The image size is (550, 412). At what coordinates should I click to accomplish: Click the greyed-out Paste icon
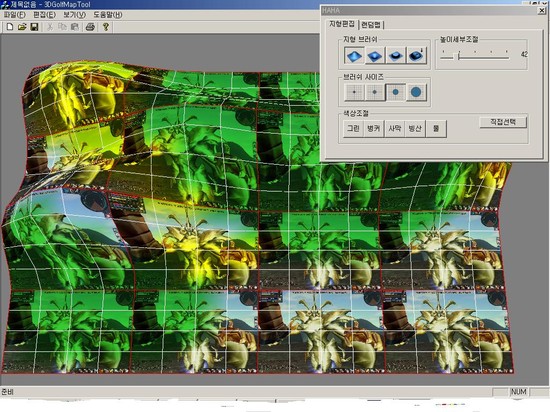point(74,27)
